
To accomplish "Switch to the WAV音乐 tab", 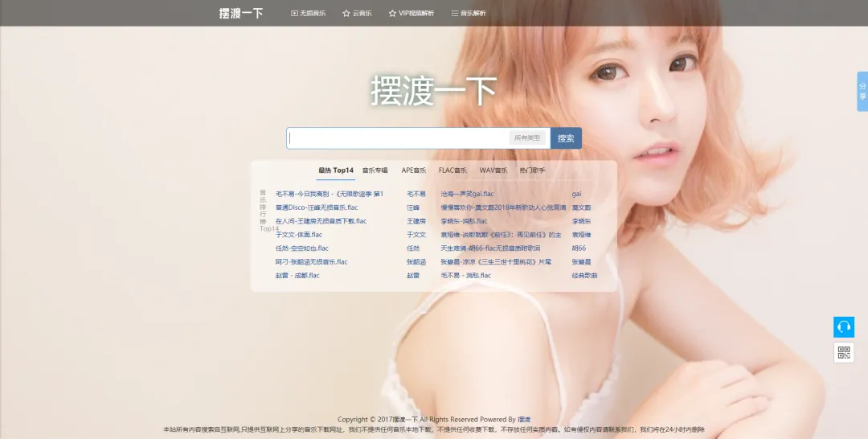I will (493, 170).
